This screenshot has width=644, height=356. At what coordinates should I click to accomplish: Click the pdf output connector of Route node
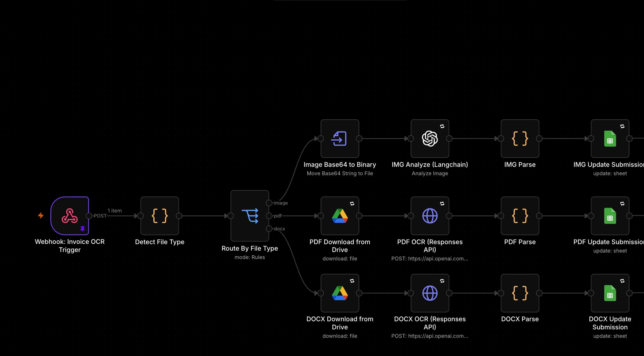tap(269, 216)
